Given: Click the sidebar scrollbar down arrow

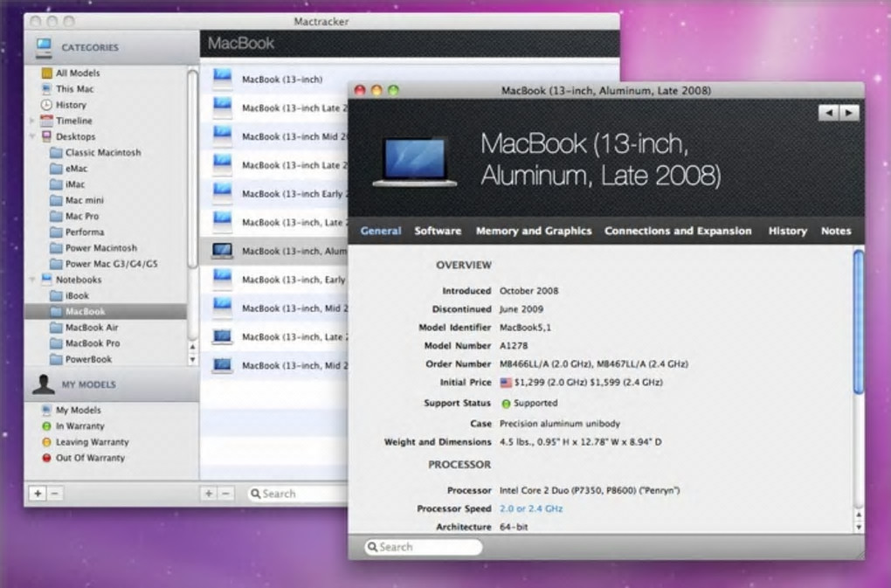Looking at the screenshot, I should point(192,360).
